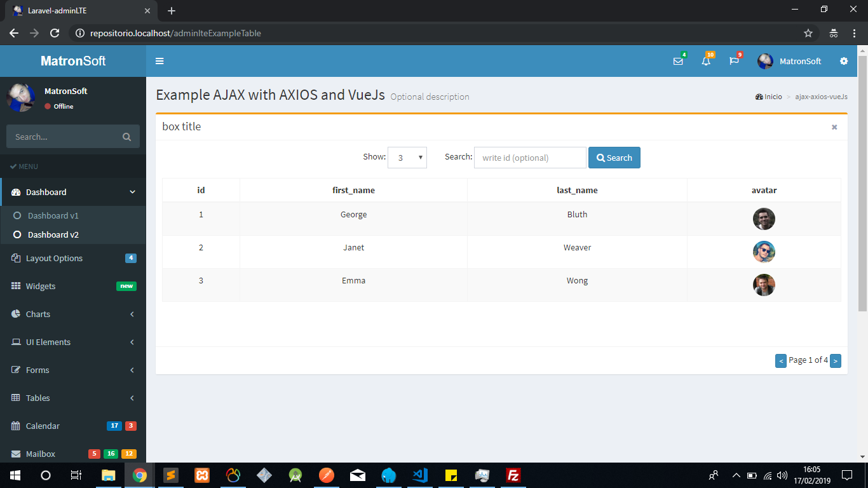Screen dimensions: 868x488
Task: Focus the sidebar Search field
Action: point(62,137)
